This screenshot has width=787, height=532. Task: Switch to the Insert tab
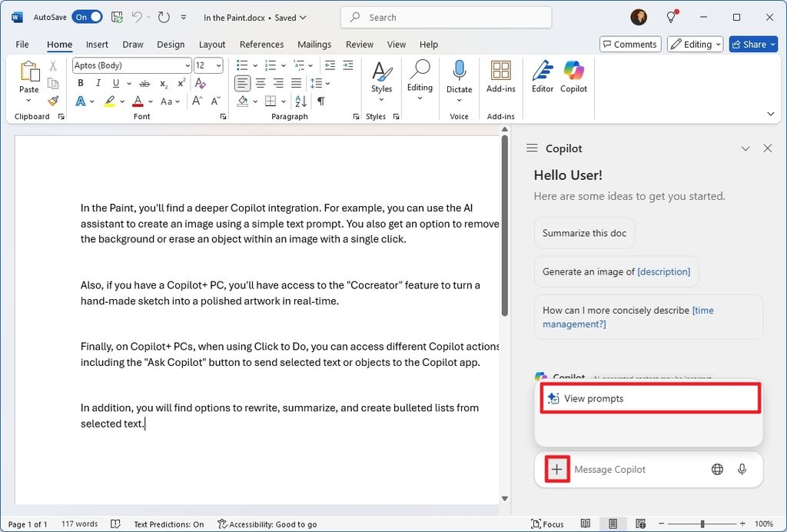(97, 44)
